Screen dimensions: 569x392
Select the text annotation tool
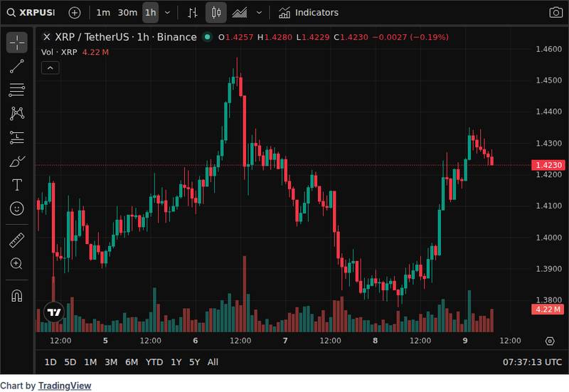pos(17,185)
